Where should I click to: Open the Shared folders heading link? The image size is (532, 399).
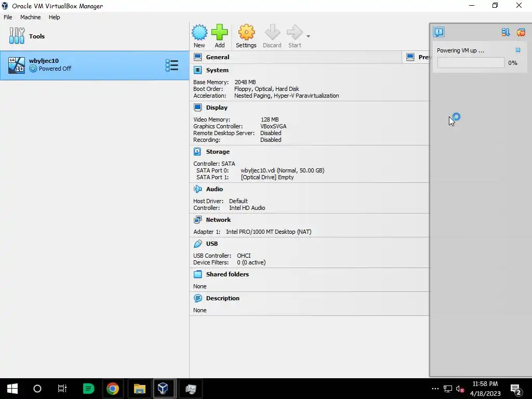228,274
